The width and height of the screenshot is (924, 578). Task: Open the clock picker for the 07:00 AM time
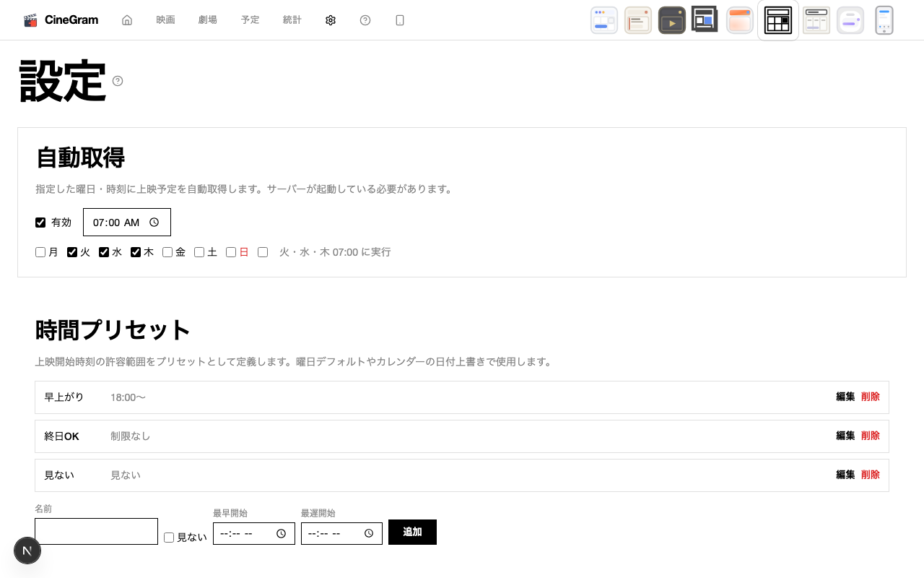(154, 222)
